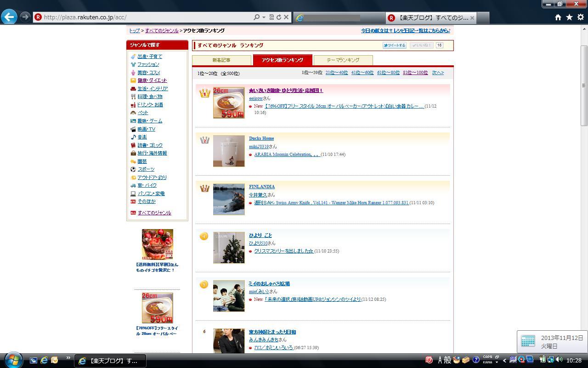Expand quick launch overflow chevron on taskbar

tap(68, 358)
